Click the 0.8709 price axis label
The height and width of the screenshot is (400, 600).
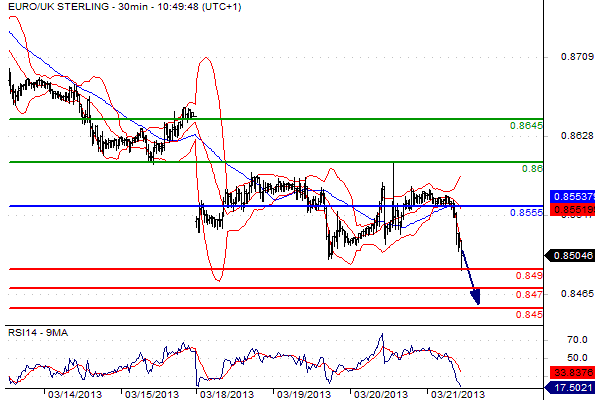571,57
